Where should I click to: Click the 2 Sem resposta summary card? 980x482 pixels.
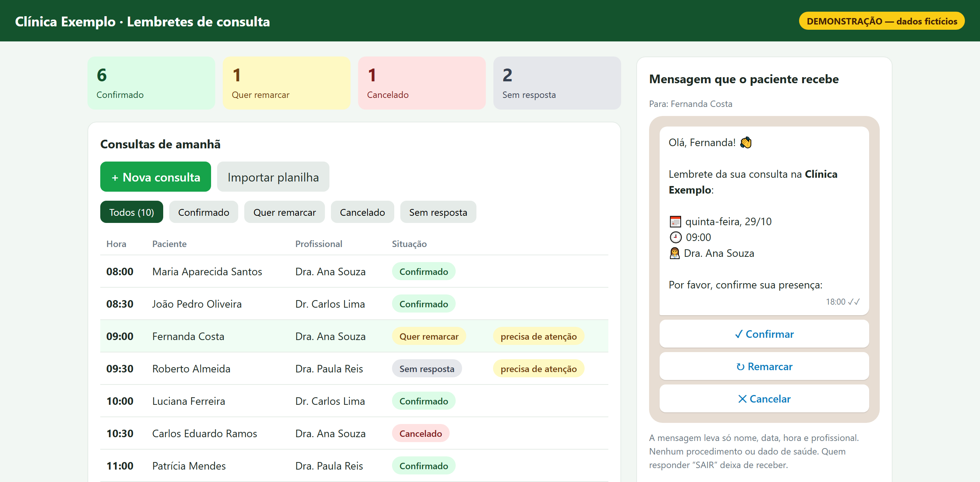point(557,83)
